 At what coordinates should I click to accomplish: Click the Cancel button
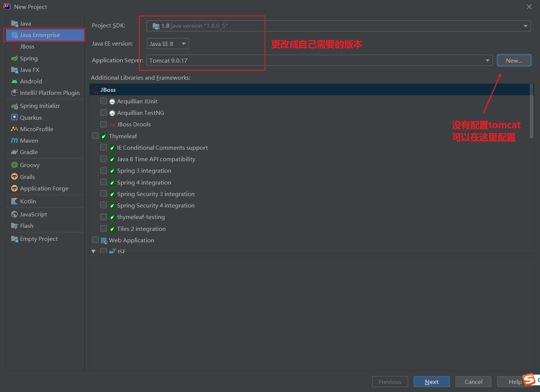473,382
